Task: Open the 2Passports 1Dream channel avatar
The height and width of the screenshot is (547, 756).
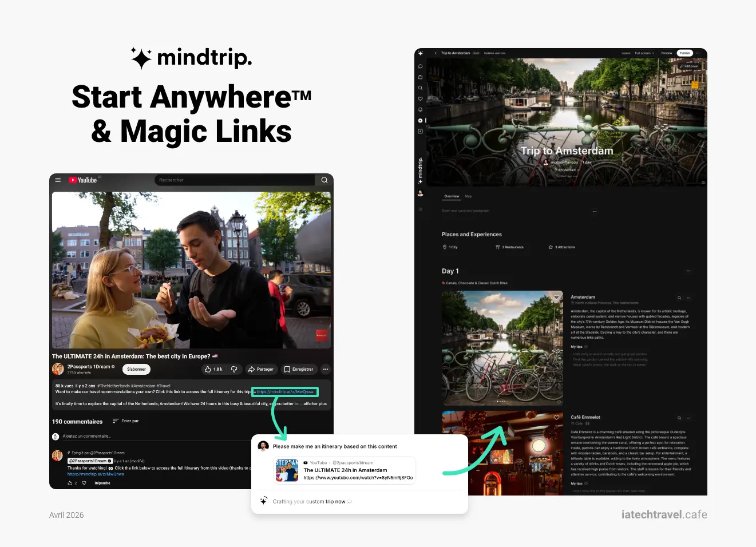Action: click(58, 369)
